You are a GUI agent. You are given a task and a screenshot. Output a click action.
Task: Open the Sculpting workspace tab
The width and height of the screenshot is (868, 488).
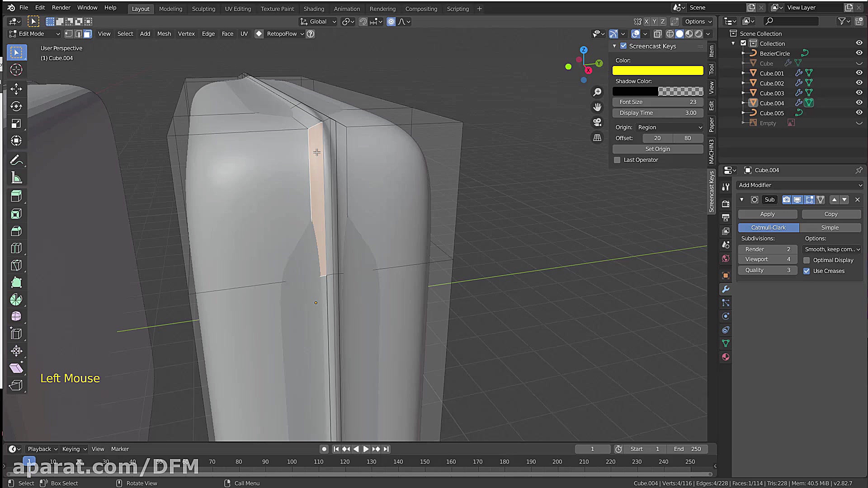point(203,9)
